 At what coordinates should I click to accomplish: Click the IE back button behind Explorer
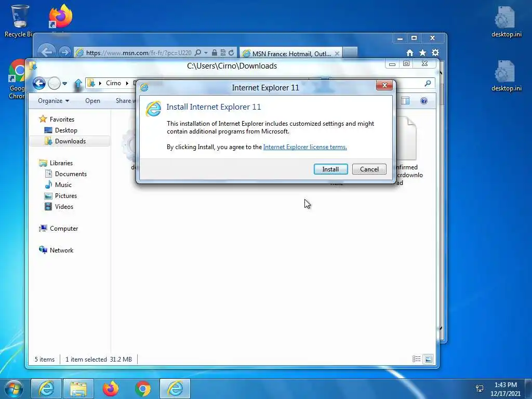click(x=46, y=52)
